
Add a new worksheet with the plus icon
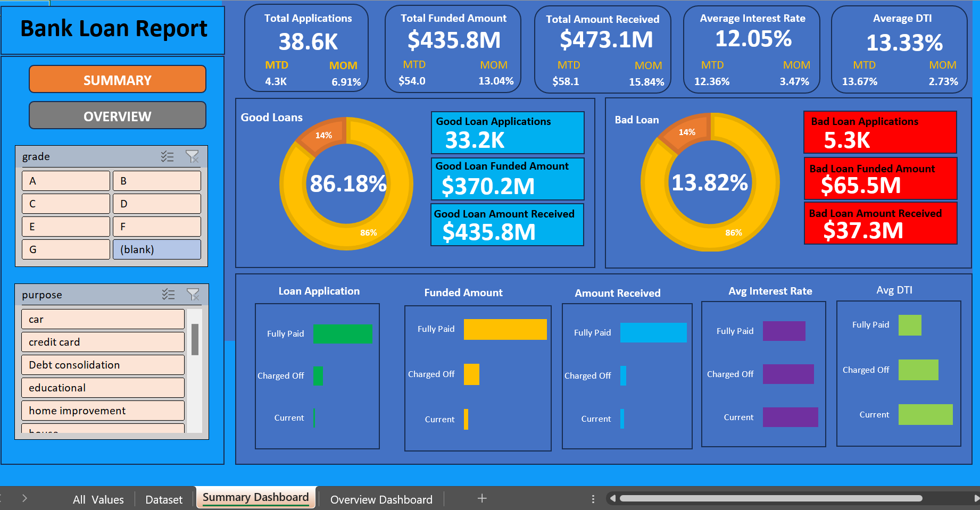481,498
